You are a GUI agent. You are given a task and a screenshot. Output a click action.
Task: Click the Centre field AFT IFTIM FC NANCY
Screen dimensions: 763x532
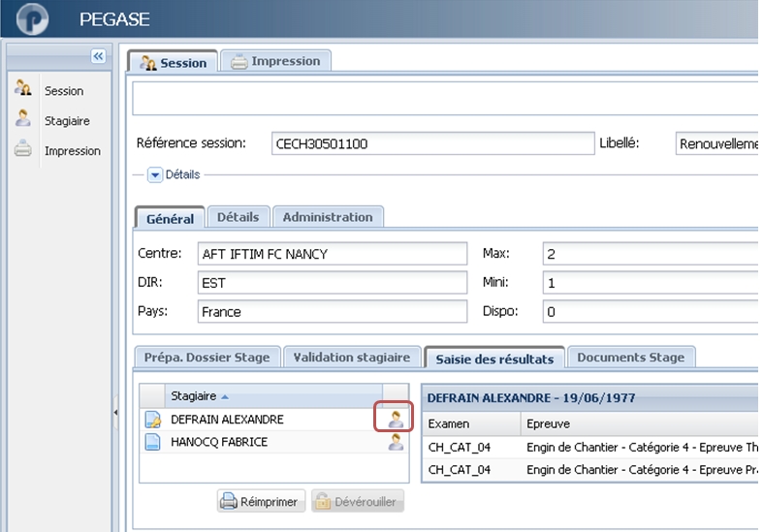pos(333,254)
